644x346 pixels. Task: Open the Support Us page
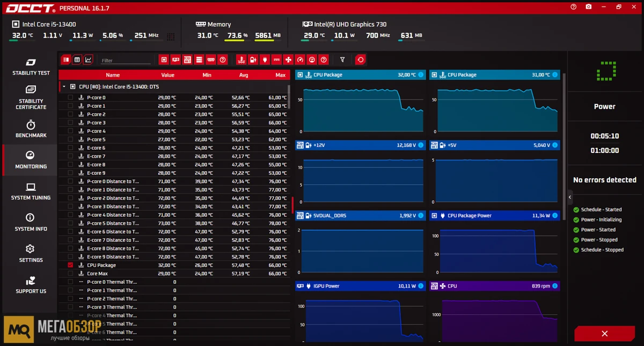[x=31, y=285]
